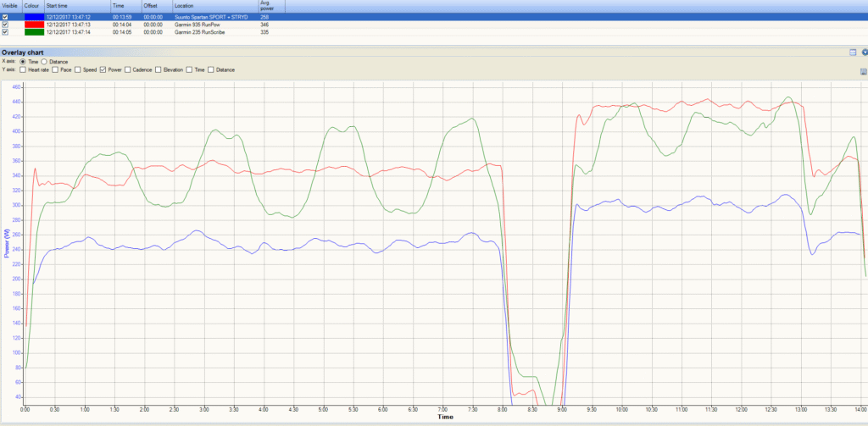Toggle visibility of Garmin 935 RunPow track
The image size is (868, 426).
(x=5, y=25)
